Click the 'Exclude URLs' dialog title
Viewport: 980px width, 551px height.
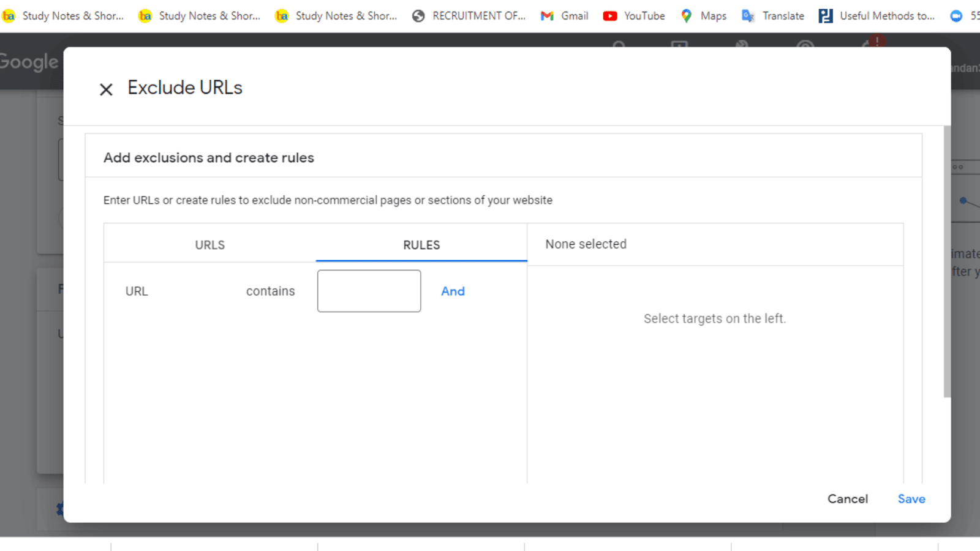pyautogui.click(x=185, y=88)
